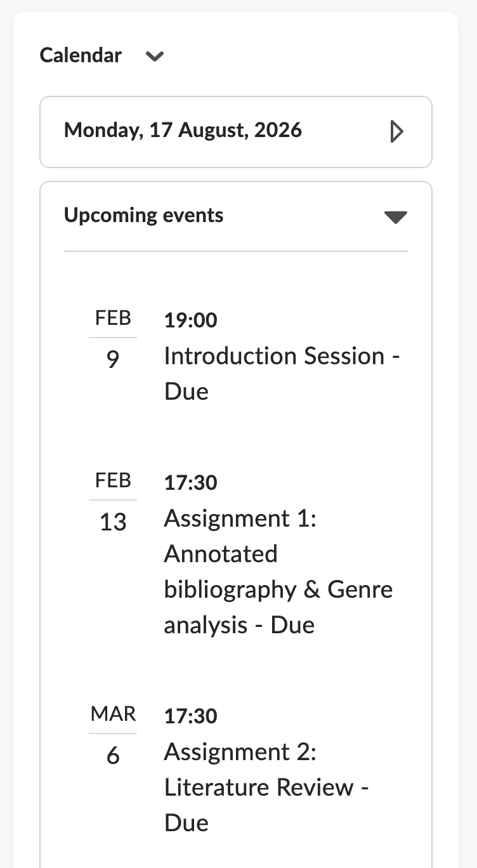The image size is (477, 868).
Task: Open Assignment 2 Literature Review event
Action: [267, 787]
